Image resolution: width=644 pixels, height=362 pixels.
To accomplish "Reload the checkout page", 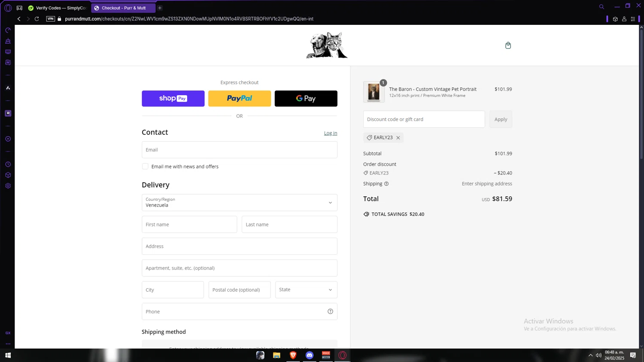I will tap(37, 19).
